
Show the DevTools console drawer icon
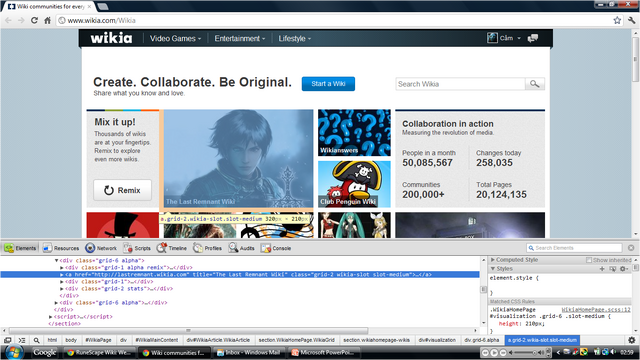(x=22, y=340)
